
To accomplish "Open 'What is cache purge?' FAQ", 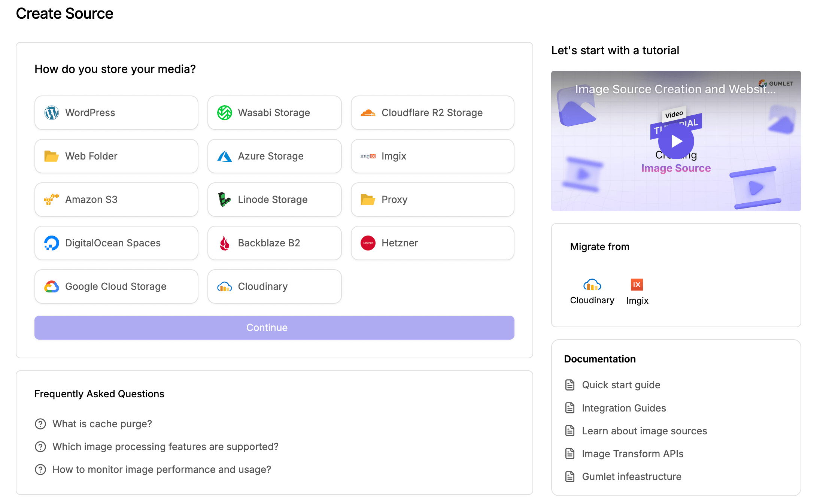I will point(102,424).
